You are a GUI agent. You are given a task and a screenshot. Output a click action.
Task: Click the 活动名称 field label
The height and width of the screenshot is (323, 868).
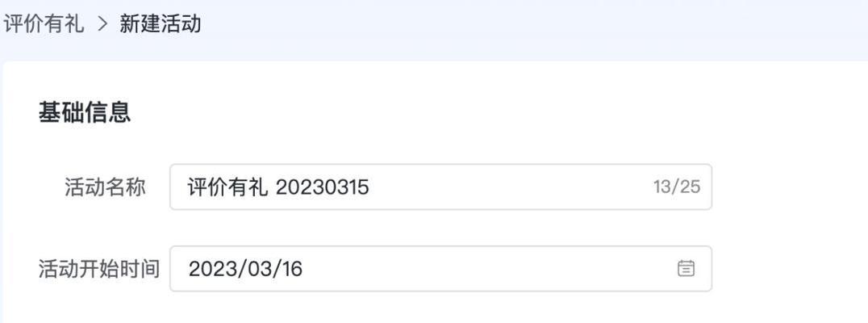105,187
